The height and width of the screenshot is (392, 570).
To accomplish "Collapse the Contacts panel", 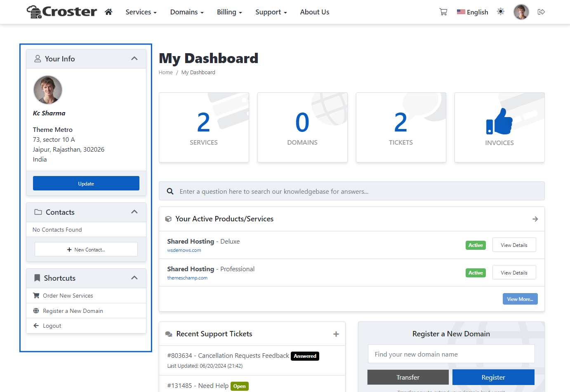I will coord(134,212).
